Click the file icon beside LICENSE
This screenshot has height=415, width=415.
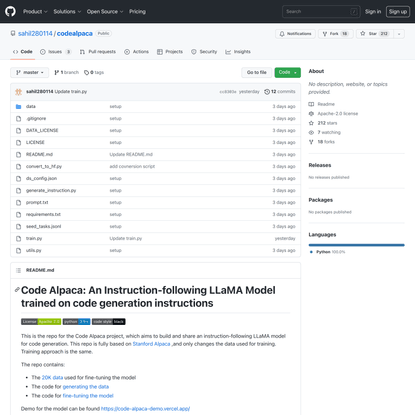(x=19, y=143)
